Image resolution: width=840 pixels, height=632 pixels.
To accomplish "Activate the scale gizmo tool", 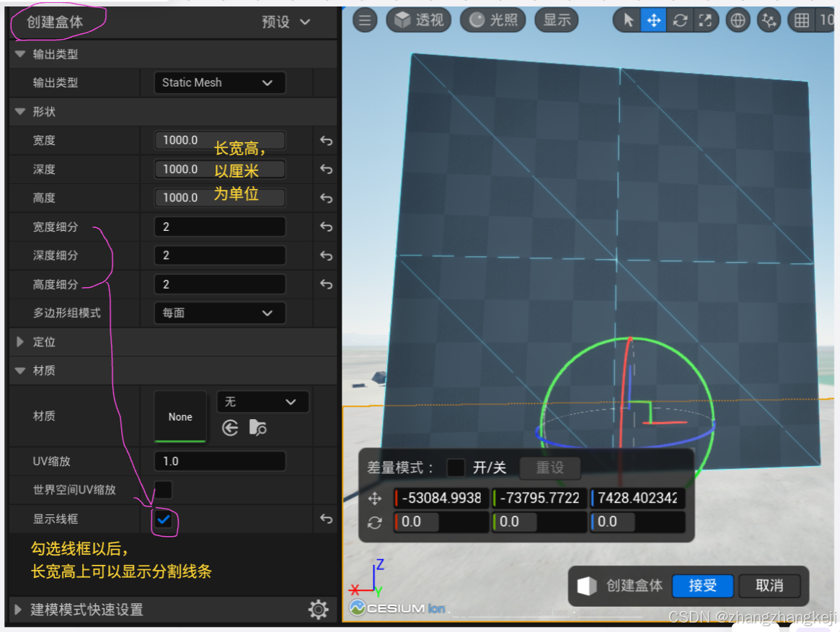I will click(x=706, y=20).
